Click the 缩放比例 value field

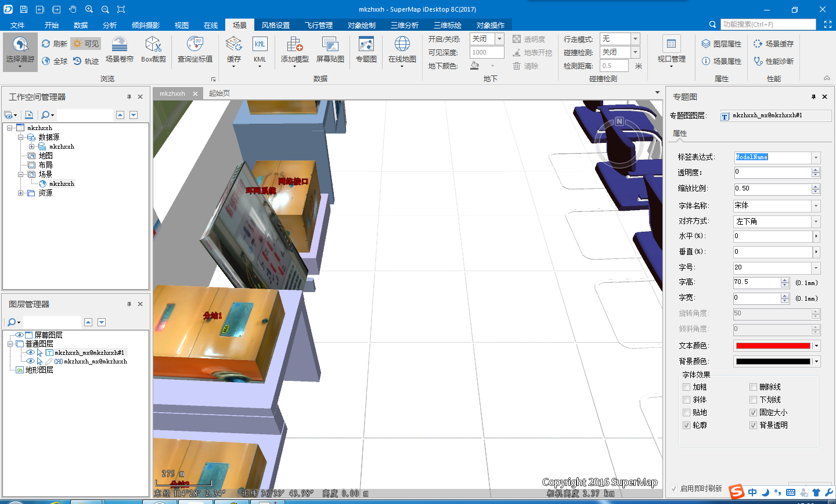tap(772, 189)
